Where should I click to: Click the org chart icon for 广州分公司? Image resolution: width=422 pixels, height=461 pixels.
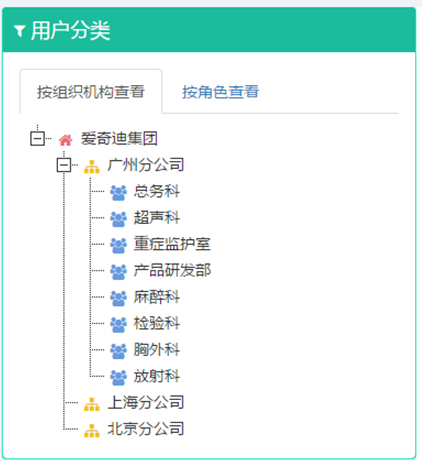(x=92, y=166)
